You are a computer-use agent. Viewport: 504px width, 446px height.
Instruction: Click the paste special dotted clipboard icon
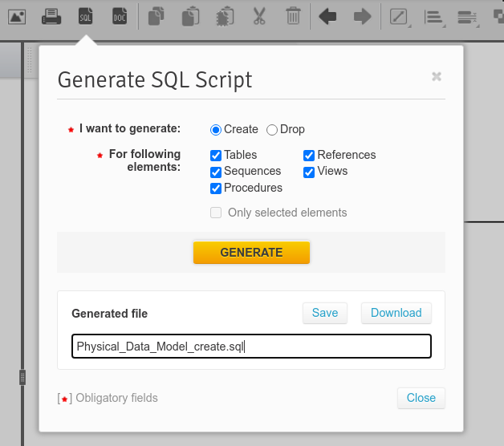point(225,16)
